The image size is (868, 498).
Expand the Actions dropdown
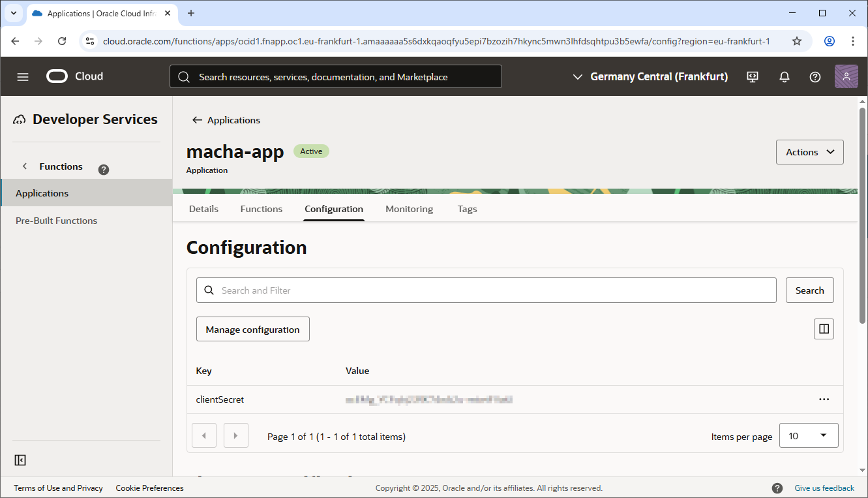pos(809,152)
